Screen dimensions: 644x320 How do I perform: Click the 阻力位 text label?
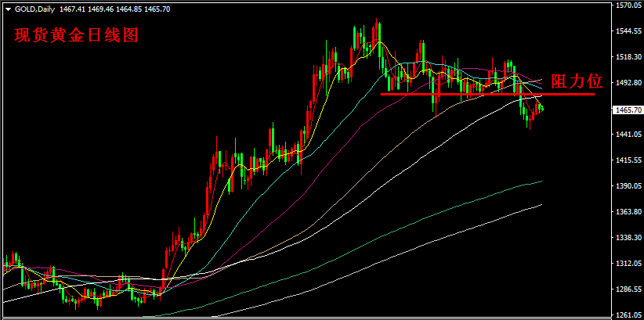tap(577, 81)
